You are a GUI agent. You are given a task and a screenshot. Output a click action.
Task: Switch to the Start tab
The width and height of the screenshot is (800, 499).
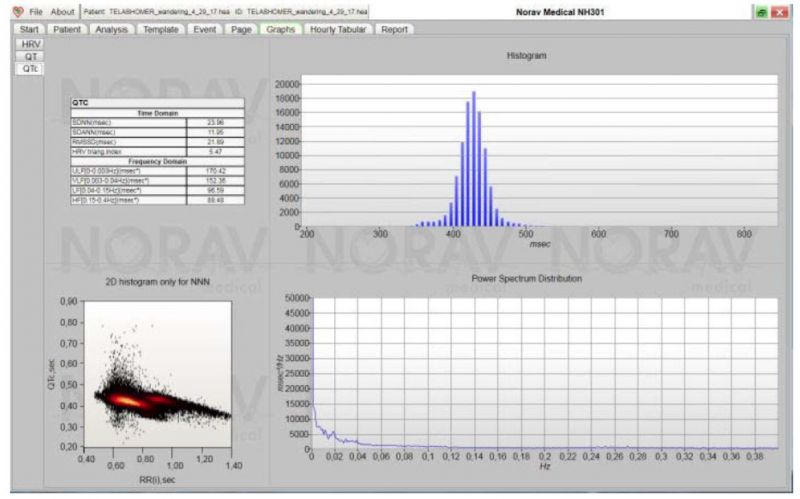pyautogui.click(x=29, y=30)
